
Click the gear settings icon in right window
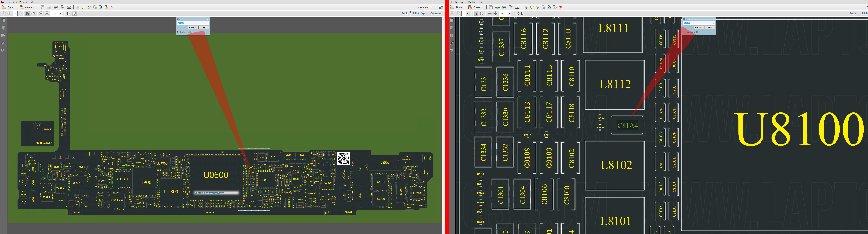click(x=526, y=7)
